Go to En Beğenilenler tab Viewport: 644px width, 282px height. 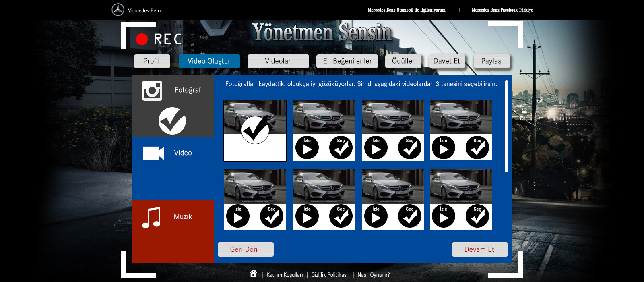point(347,61)
